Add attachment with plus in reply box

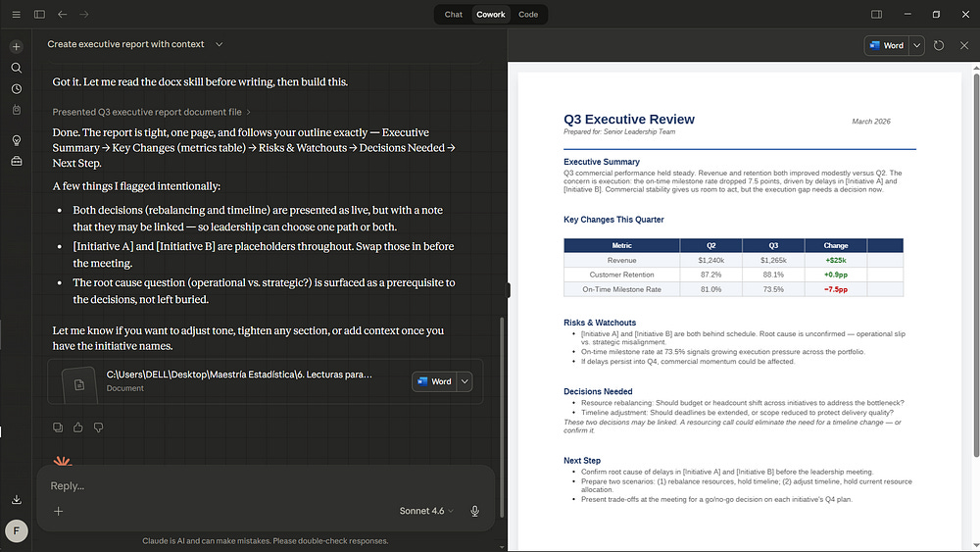tap(58, 512)
